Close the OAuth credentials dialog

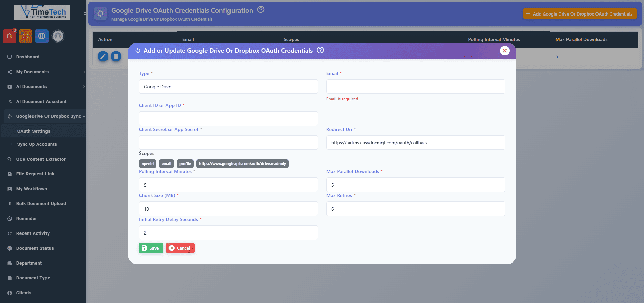point(505,51)
